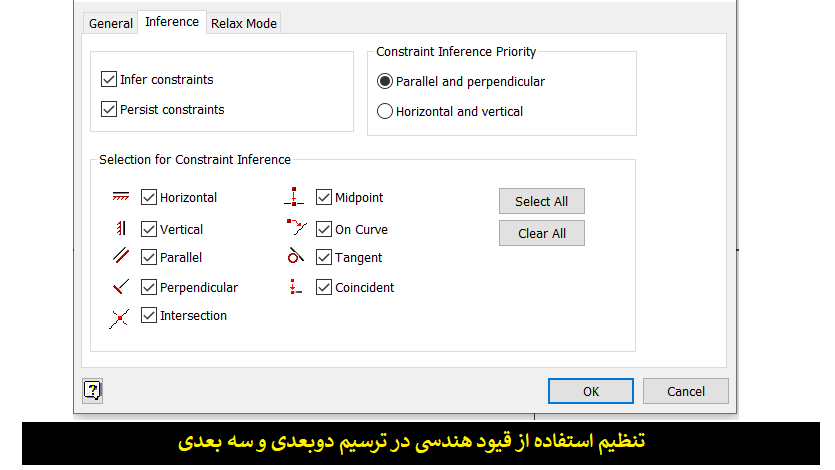The height and width of the screenshot is (470, 835).
Task: Choose Parallel and perpendicular radio button
Action: [384, 81]
